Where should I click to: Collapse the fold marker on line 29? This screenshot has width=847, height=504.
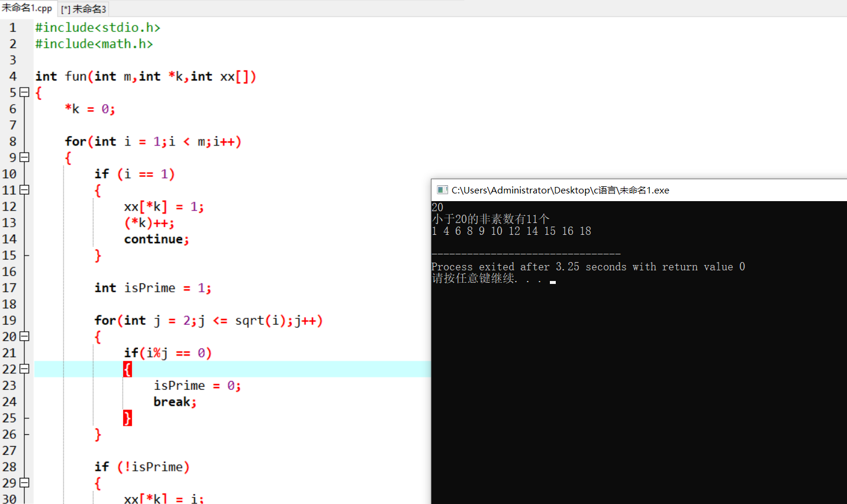24,483
